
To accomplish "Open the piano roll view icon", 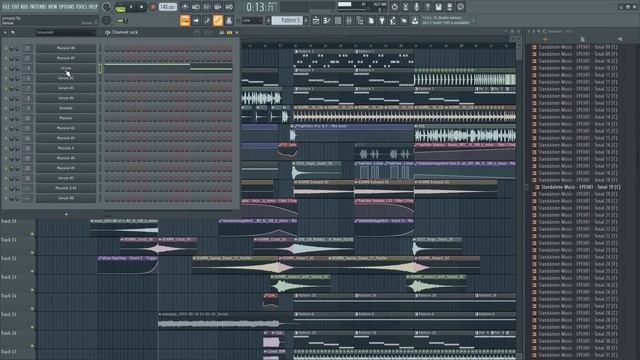I will point(327,20).
